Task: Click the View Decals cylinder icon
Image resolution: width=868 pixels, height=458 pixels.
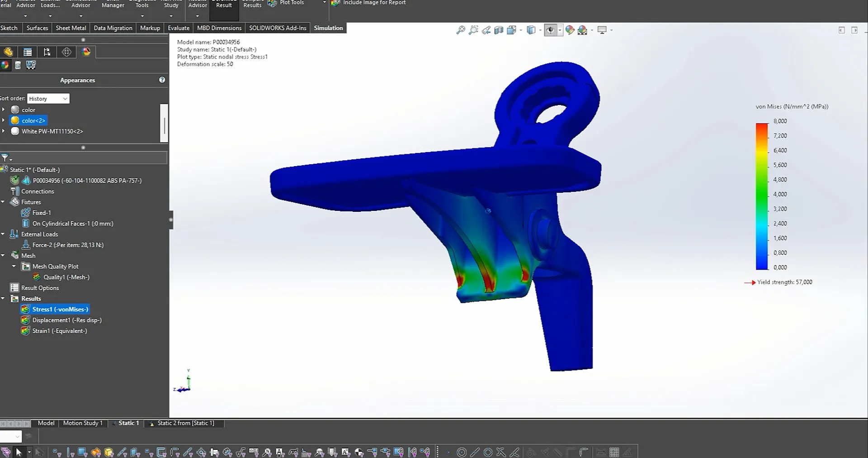Action: tap(18, 65)
